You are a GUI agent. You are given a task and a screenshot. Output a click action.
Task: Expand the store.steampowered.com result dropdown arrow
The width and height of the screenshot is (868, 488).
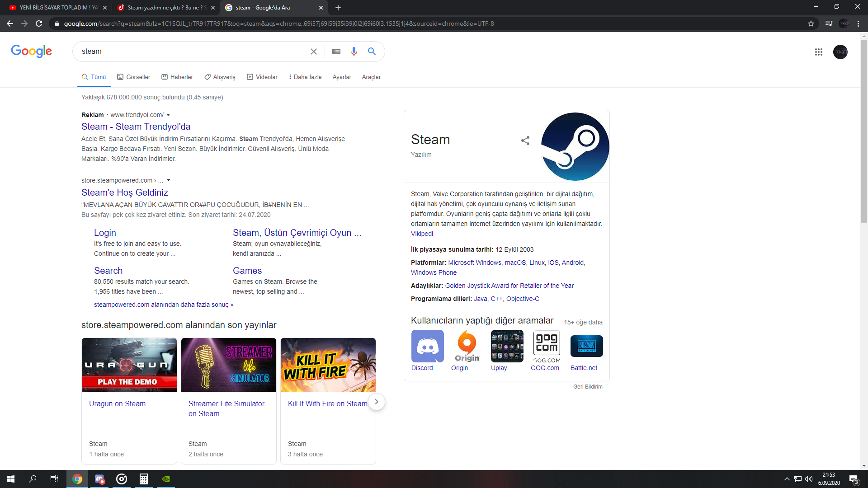tap(169, 180)
